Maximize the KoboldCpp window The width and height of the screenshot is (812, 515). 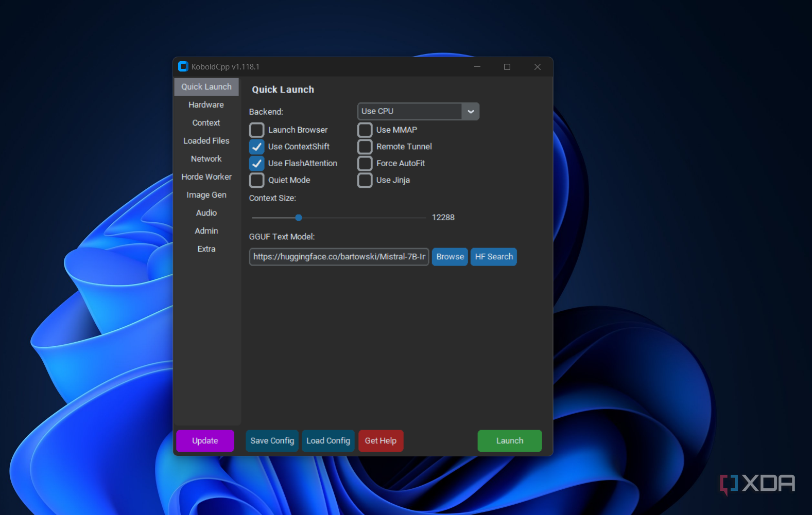tap(507, 67)
